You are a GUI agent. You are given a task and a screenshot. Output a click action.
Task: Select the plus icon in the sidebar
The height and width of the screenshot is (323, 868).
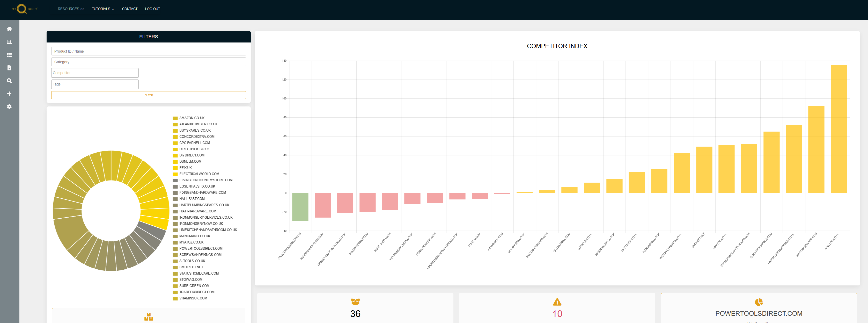tap(9, 94)
